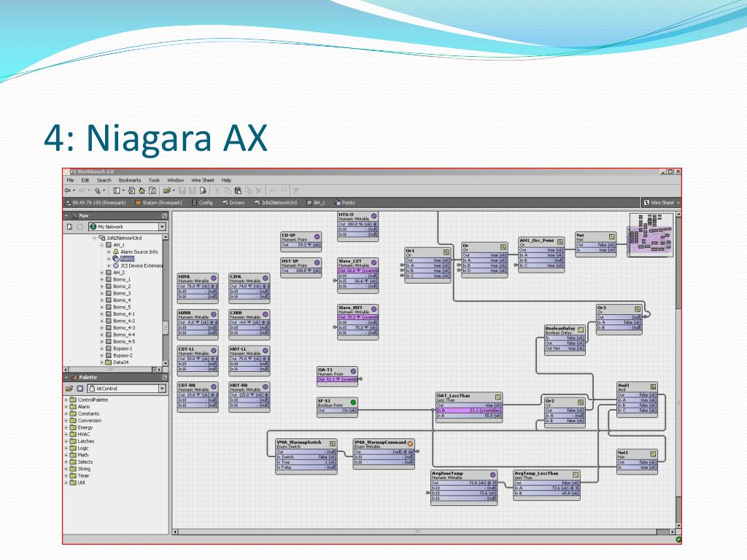The image size is (747, 560).
Task: Expand the Borno_1 tree node
Action: pyautogui.click(x=101, y=279)
